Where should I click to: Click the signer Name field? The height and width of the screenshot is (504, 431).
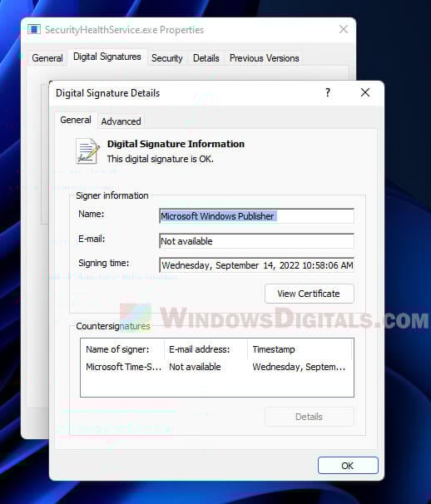[256, 216]
